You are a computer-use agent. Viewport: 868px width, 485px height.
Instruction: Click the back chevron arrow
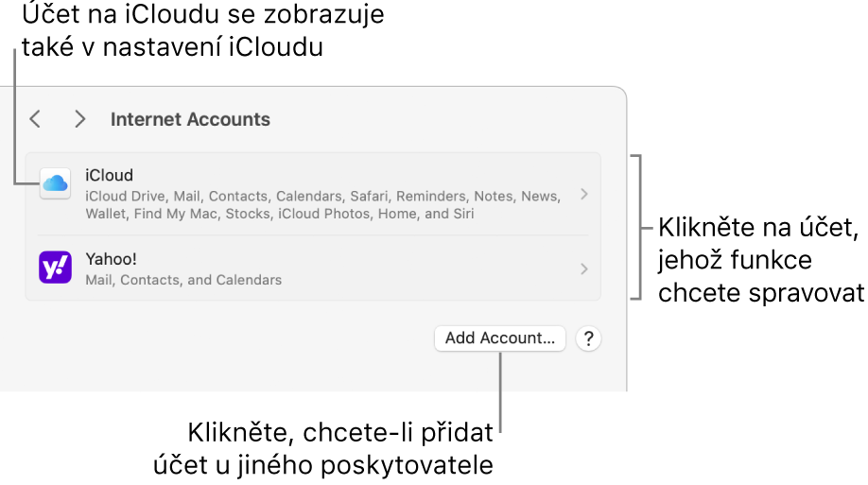click(x=35, y=119)
